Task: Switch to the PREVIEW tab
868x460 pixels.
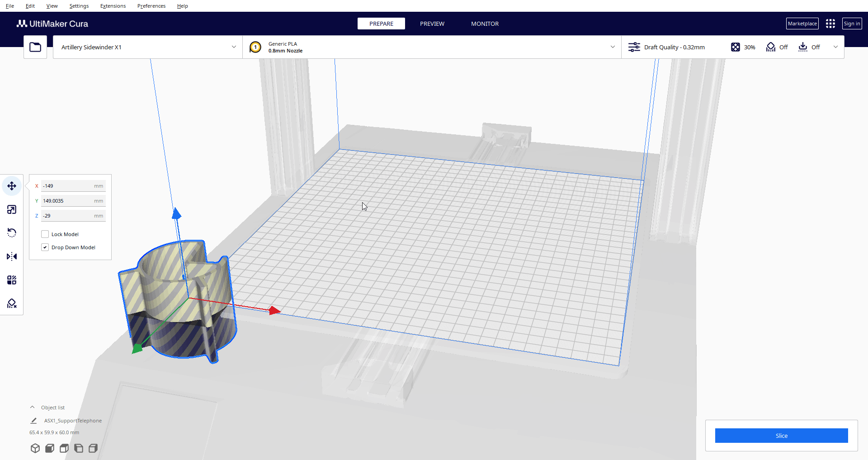Action: 432,24
